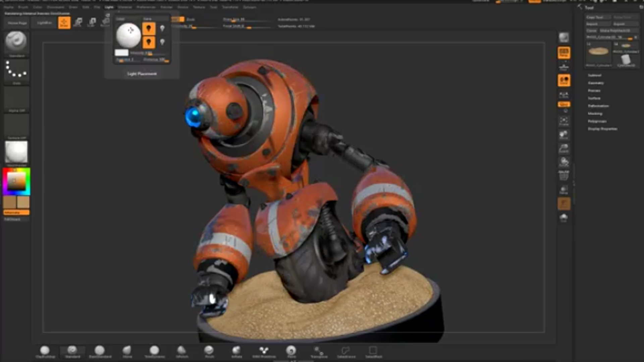Viewport: 644px width, 362px height.
Task: Click the Frame view icon
Action: click(564, 121)
